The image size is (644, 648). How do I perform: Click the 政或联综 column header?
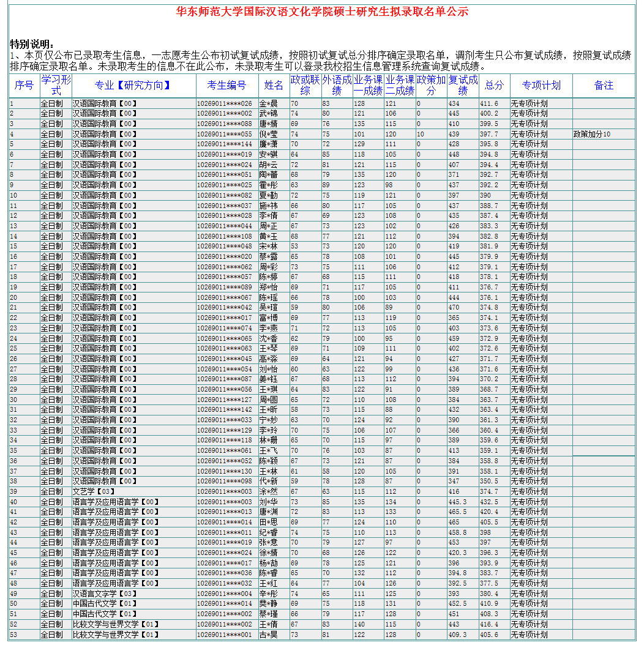coord(305,86)
